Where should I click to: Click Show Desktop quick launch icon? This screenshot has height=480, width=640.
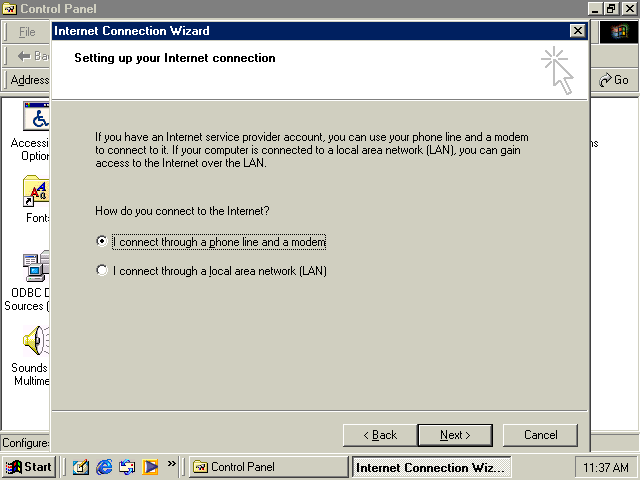(x=81, y=467)
